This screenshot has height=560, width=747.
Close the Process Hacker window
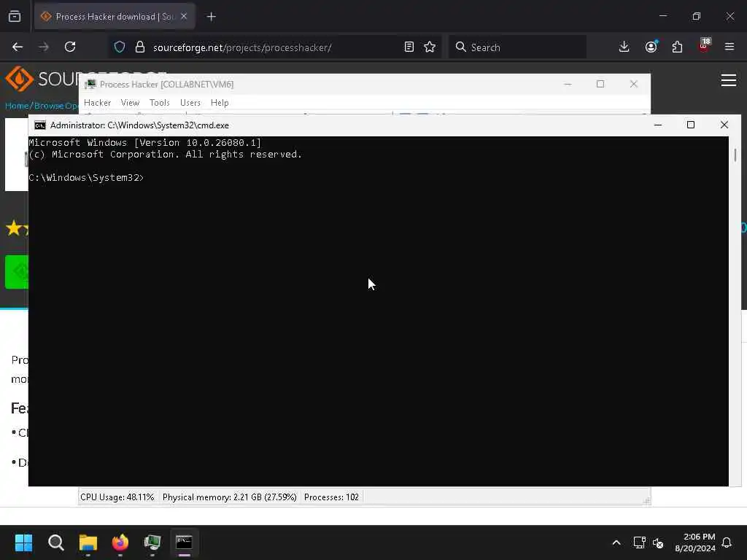point(634,85)
